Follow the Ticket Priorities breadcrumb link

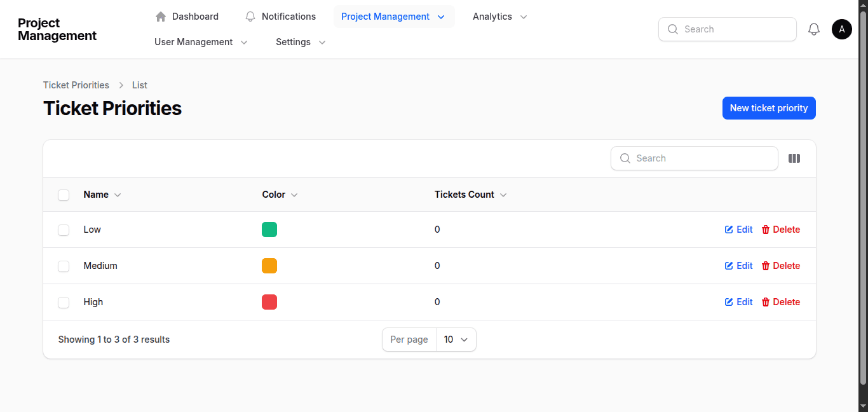[x=76, y=85]
